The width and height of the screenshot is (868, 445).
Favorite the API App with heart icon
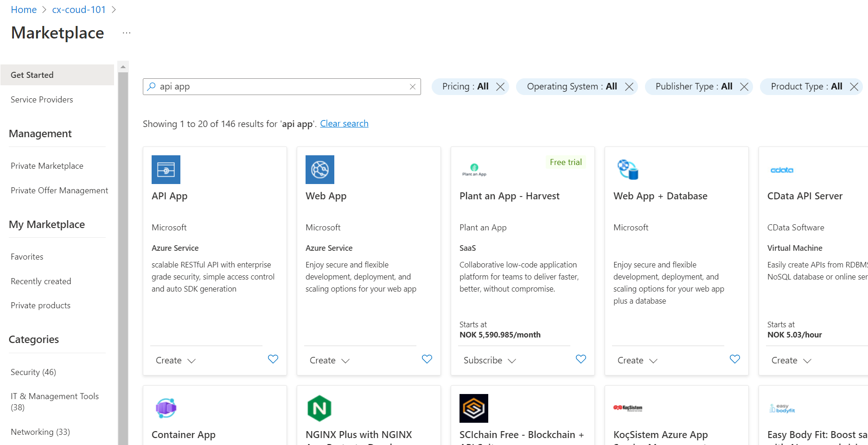pos(273,359)
